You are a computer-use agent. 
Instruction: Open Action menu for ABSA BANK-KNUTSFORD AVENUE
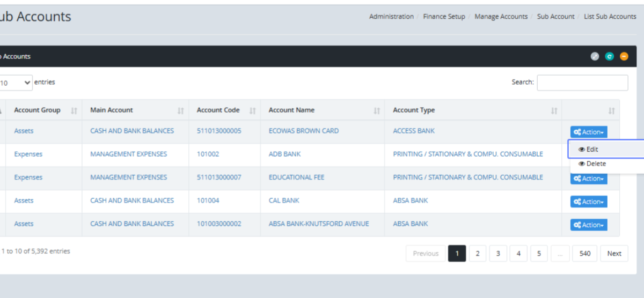click(x=589, y=225)
